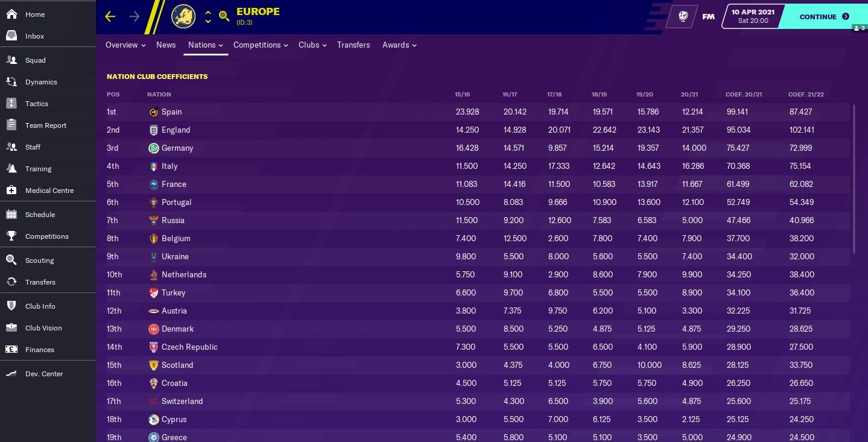
Task: Click Spain's 99.141 coefficient value
Action: (738, 112)
